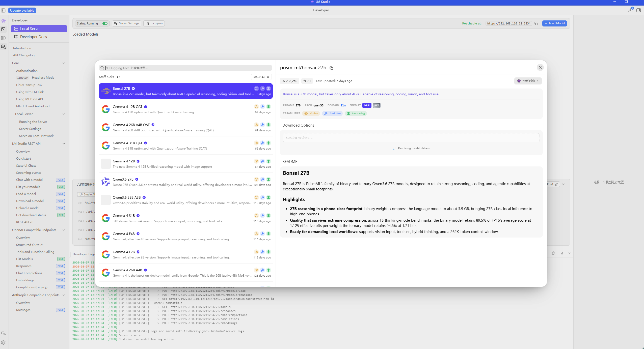The width and height of the screenshot is (644, 349).
Task: Click the Bonsai logo on the Bonsai 27B row
Action: (x=106, y=91)
